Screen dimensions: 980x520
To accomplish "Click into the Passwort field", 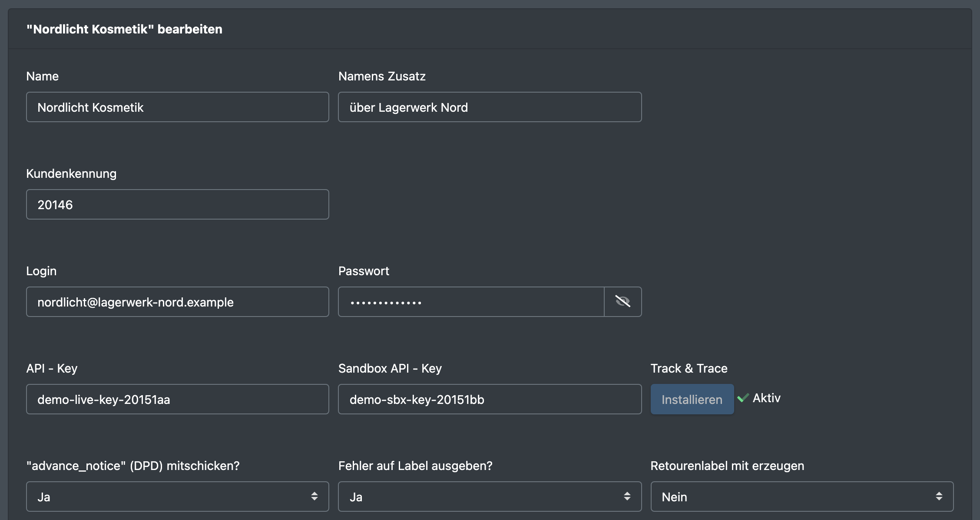I will (x=471, y=302).
